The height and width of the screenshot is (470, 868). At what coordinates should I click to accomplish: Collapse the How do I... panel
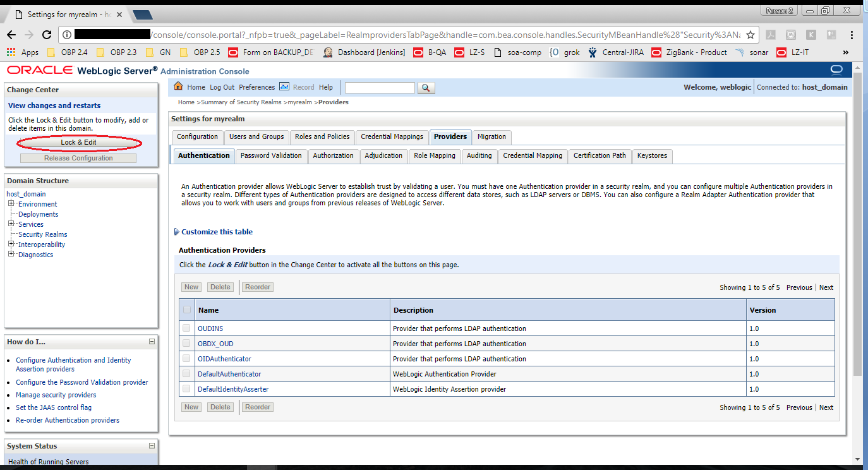(x=152, y=341)
